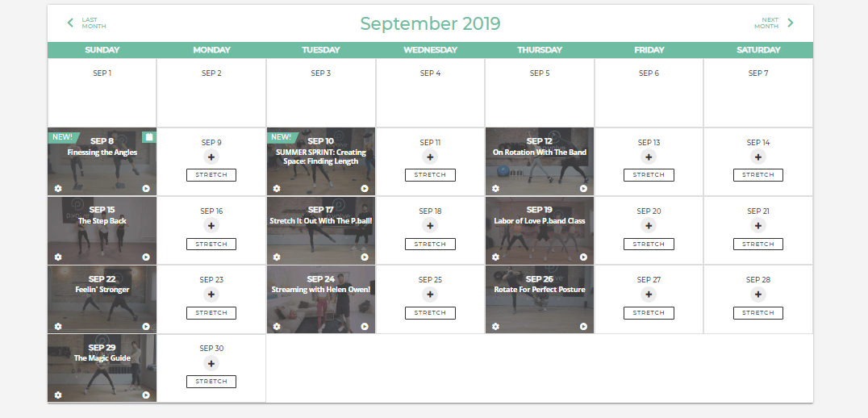This screenshot has width=868, height=418.
Task: Click the Stretch button on Sep 11
Action: 430,175
